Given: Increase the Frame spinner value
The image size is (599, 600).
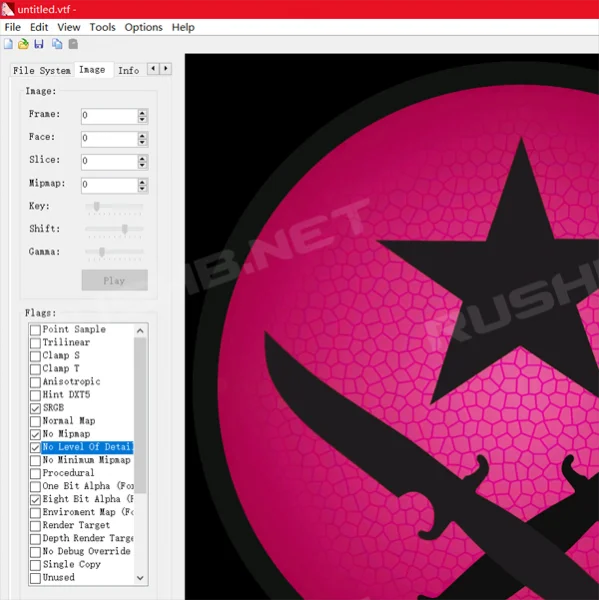Looking at the screenshot, I should (x=142, y=112).
